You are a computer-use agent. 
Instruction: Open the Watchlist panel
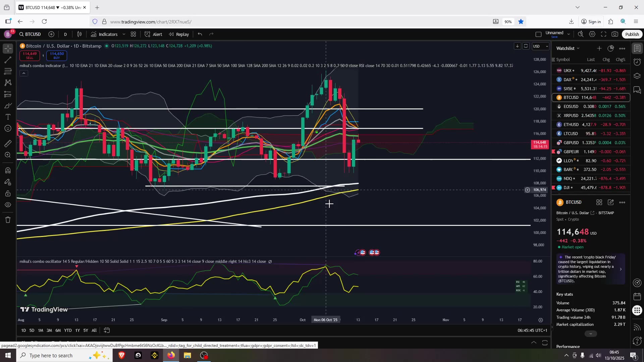point(638,48)
